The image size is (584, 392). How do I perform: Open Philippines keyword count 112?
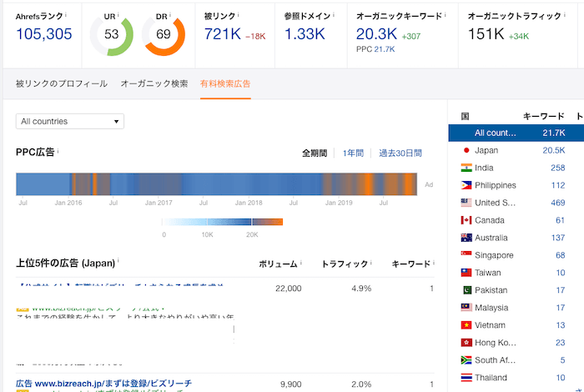click(x=558, y=185)
